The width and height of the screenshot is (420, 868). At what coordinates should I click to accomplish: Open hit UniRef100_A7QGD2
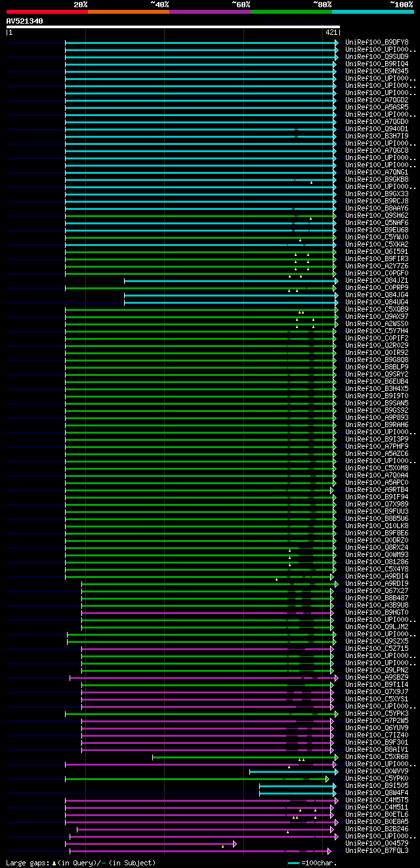pyautogui.click(x=377, y=100)
